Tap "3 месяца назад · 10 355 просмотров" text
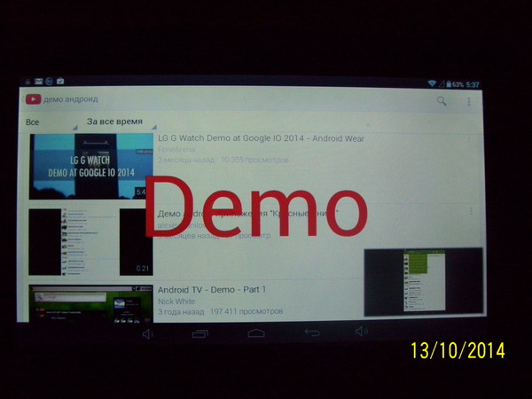 coord(223,160)
